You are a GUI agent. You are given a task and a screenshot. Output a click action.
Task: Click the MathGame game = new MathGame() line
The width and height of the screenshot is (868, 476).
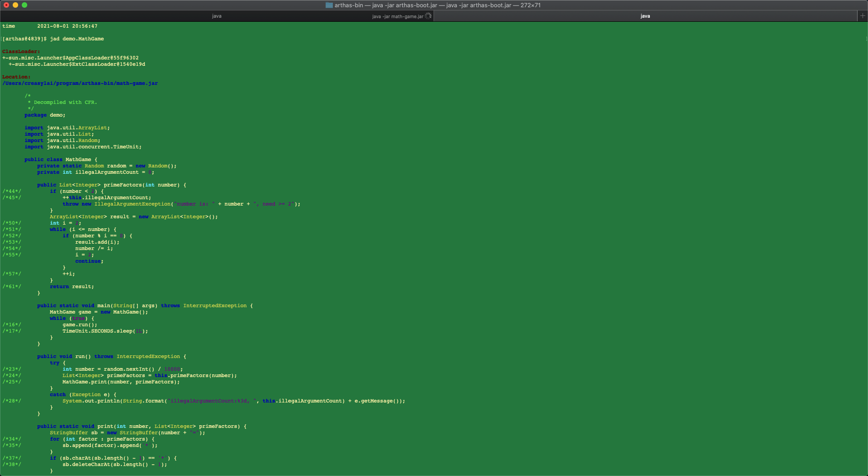99,312
